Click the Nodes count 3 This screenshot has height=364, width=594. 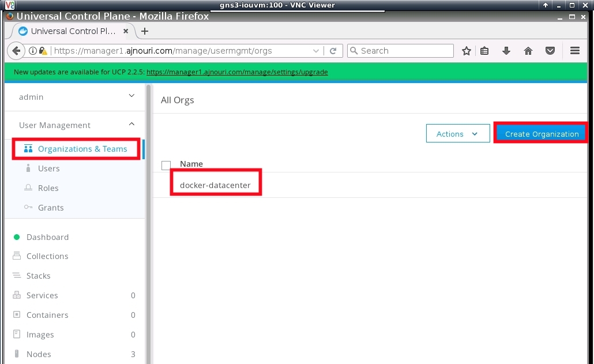[133, 354]
